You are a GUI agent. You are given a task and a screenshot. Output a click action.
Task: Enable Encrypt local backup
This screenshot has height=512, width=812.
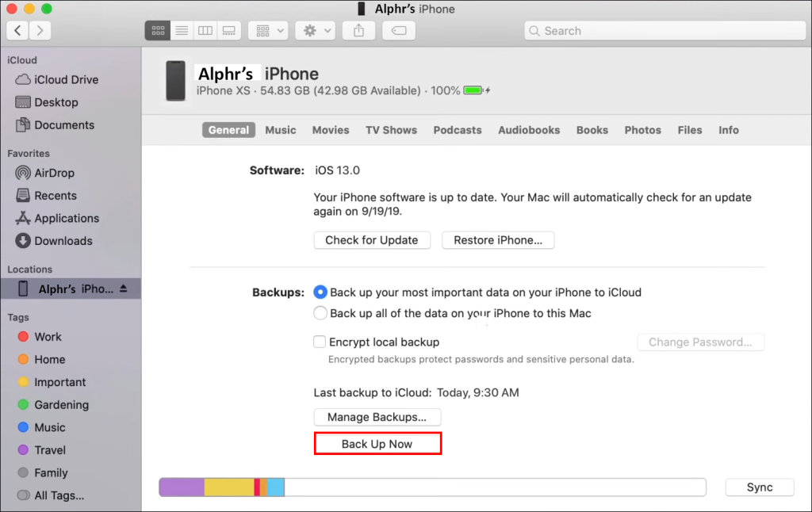[x=320, y=342]
